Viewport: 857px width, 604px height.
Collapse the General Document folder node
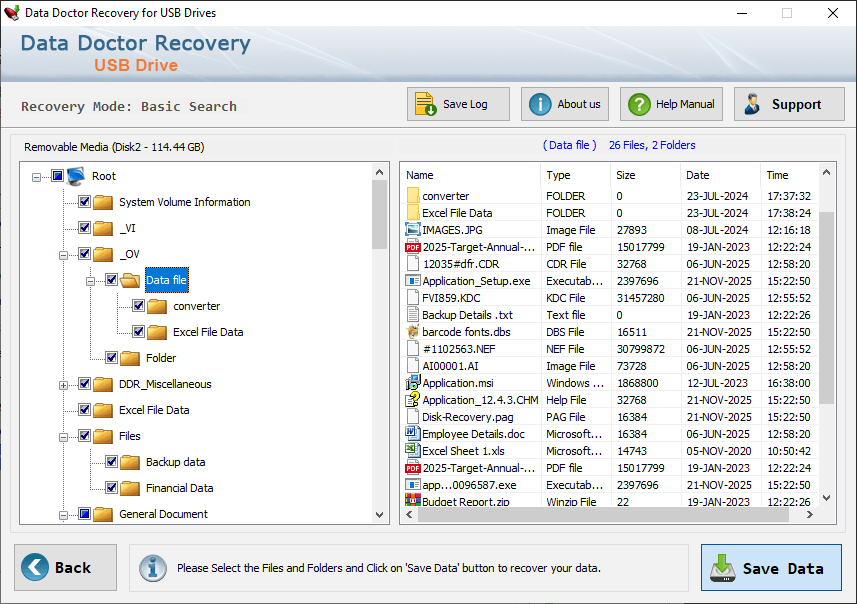(63, 515)
